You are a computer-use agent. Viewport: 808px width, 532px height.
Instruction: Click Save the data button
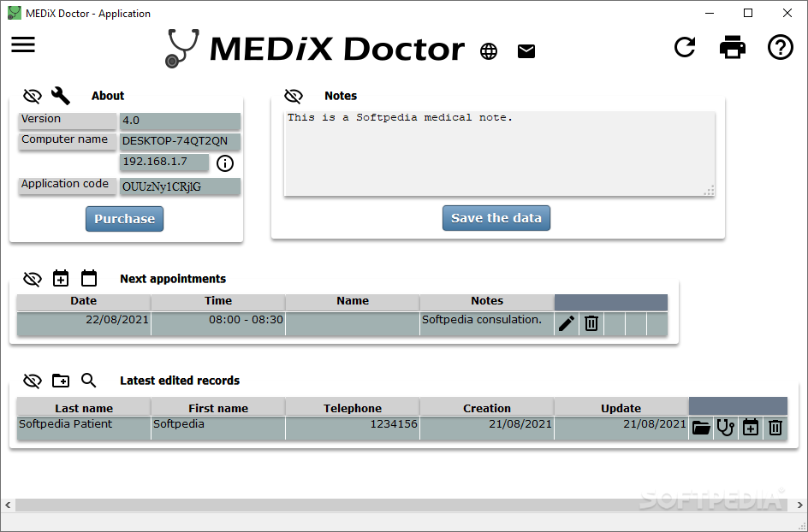(x=496, y=218)
